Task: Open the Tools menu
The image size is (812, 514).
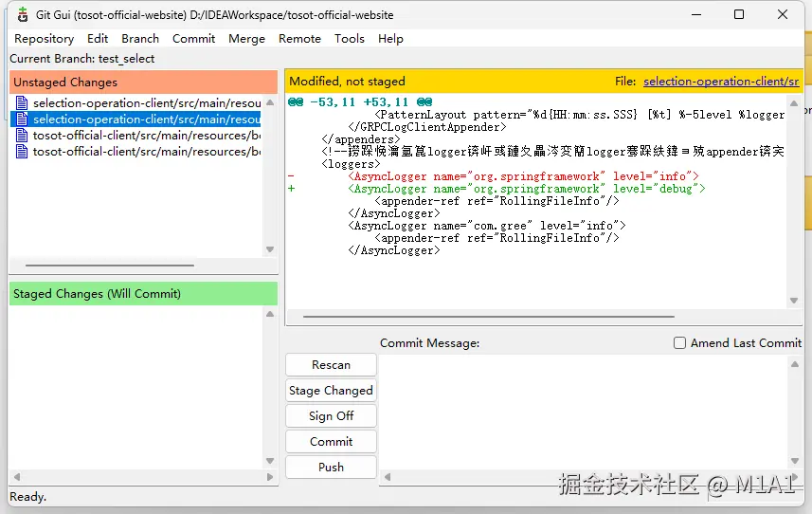Action: coord(349,39)
